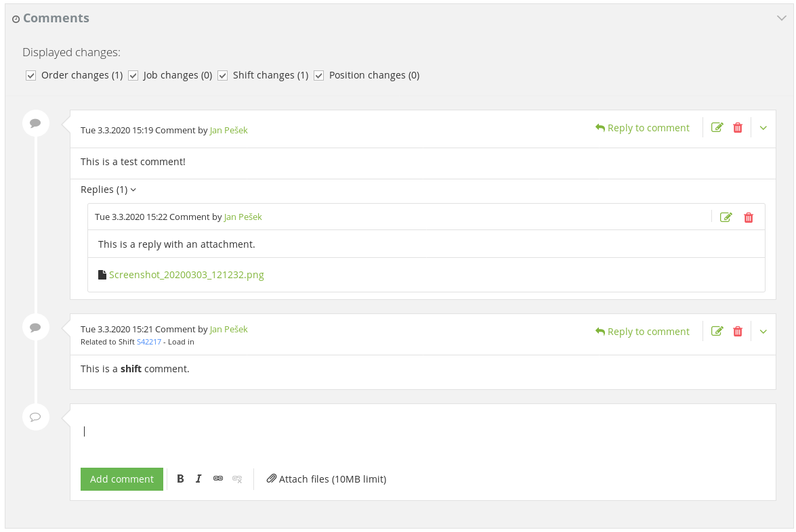Viewport: 796px width, 532px height.
Task: Disable the Job changes filter
Action: click(x=133, y=75)
